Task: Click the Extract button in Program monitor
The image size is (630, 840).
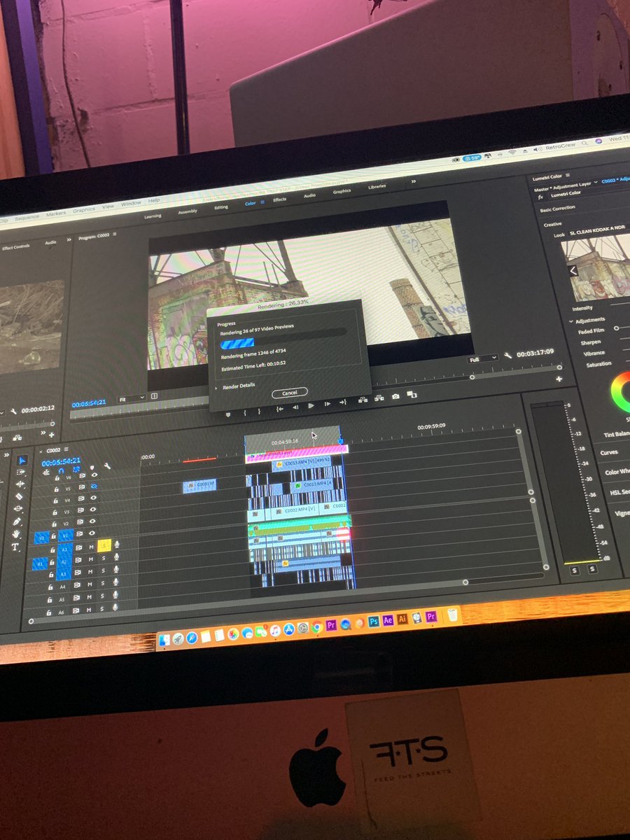Action: pyautogui.click(x=379, y=398)
